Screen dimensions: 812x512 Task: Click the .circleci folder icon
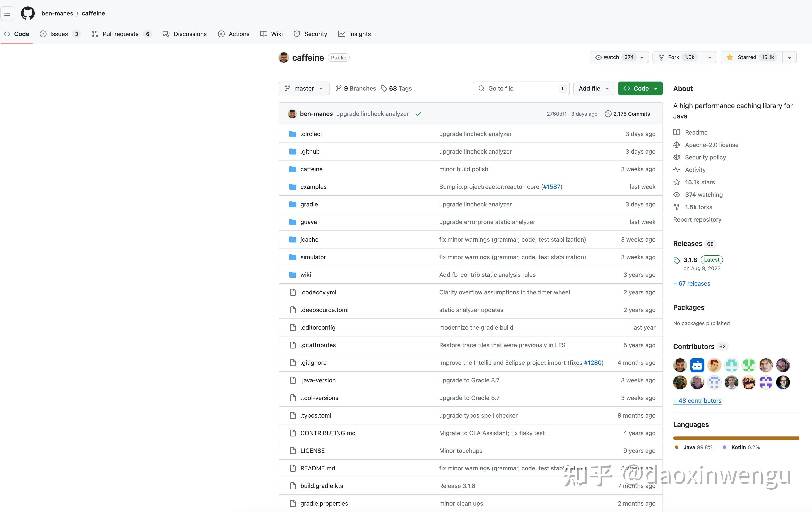293,134
